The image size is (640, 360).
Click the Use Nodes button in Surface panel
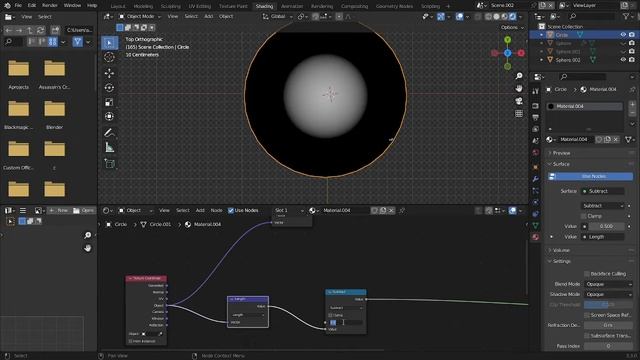(591, 176)
